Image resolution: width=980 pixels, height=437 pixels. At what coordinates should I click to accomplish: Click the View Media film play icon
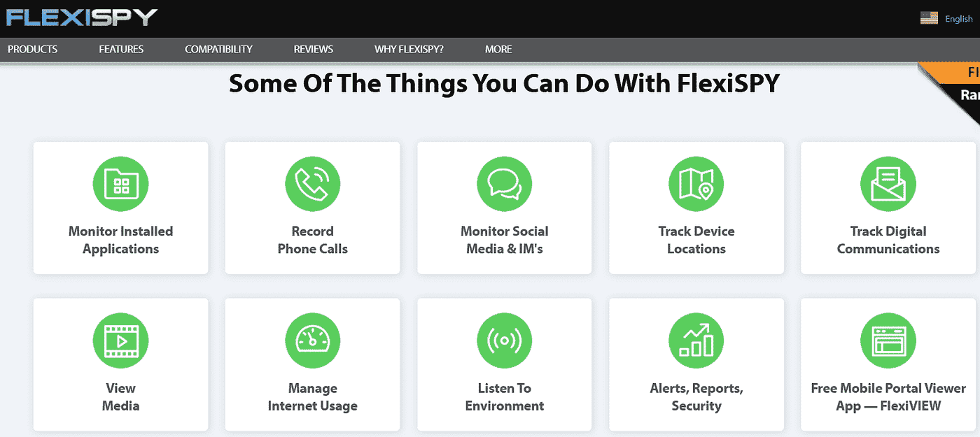point(120,341)
